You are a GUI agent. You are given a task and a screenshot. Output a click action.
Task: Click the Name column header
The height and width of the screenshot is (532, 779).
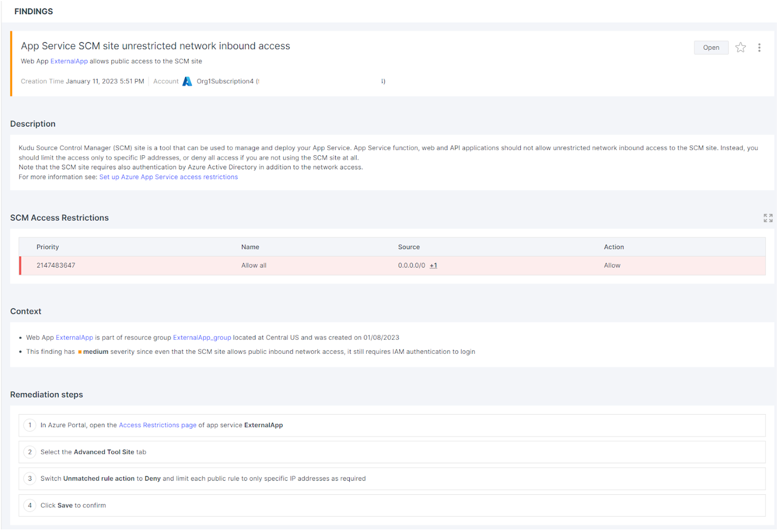[250, 247]
